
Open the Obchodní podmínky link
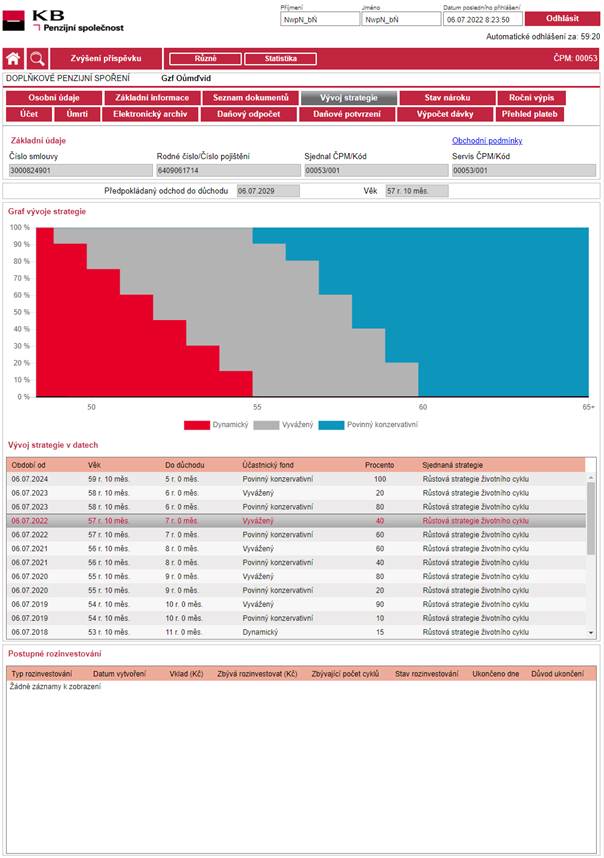[487, 141]
